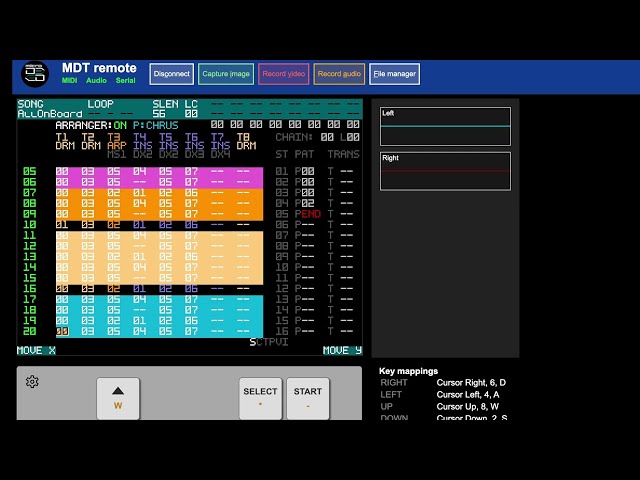Click T1 cell in row 20
Image resolution: width=640 pixels, height=480 pixels.
point(62,331)
